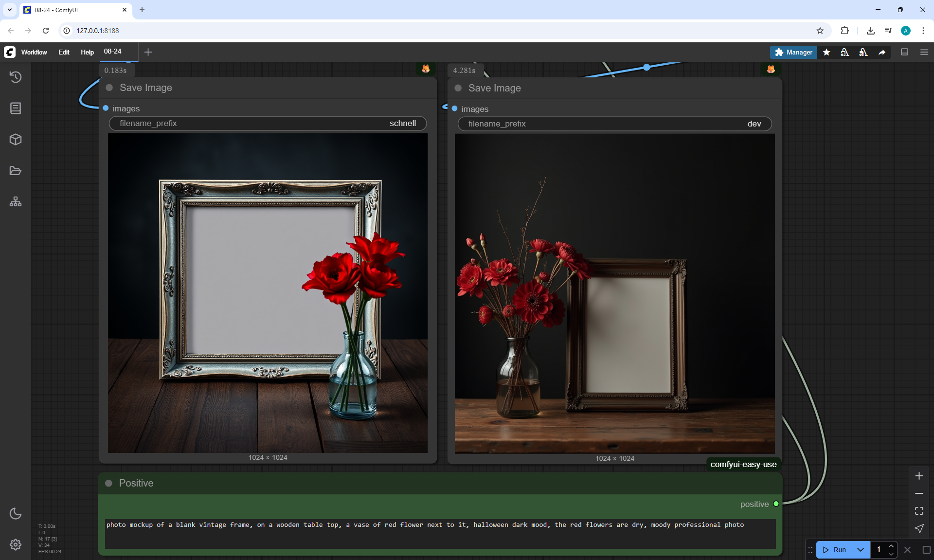Viewport: 934px width, 560px height.
Task: Open the model library cube icon
Action: coord(16,140)
